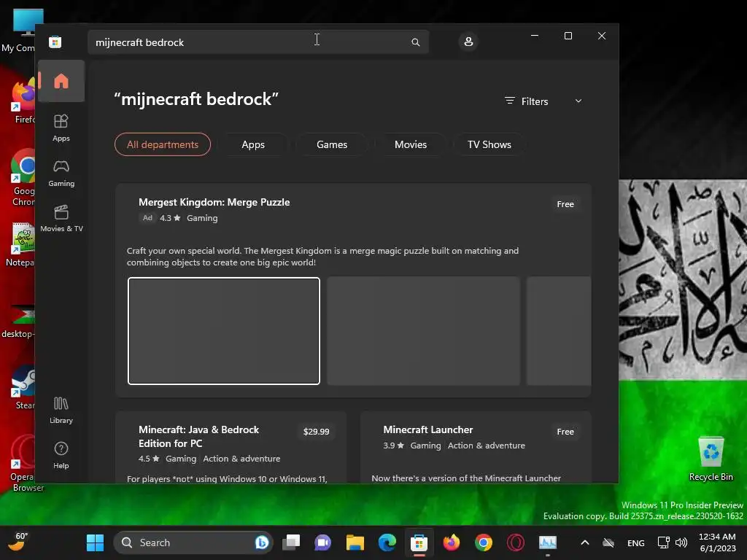Image resolution: width=747 pixels, height=560 pixels.
Task: Click the mijnecraft bedrock search field
Action: pos(258,42)
